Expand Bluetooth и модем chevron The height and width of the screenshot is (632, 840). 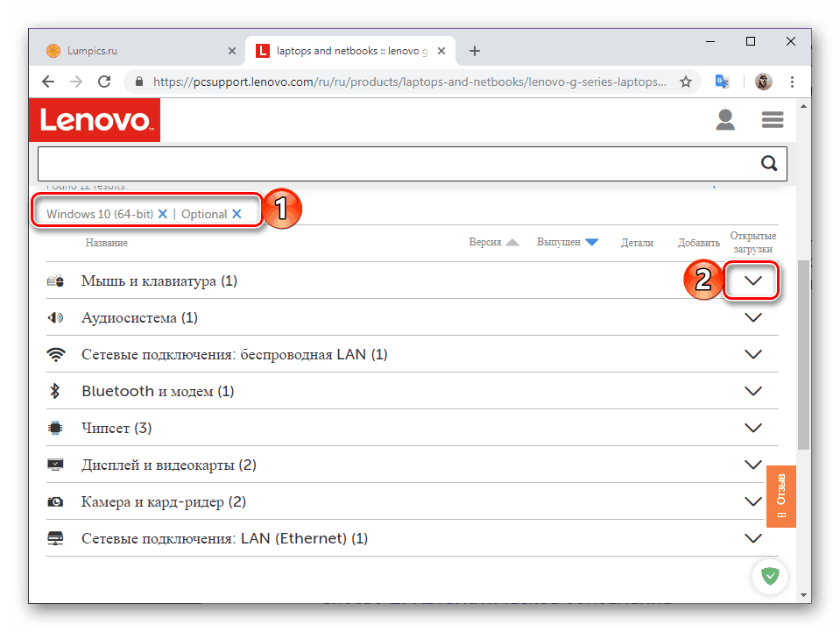pos(753,391)
